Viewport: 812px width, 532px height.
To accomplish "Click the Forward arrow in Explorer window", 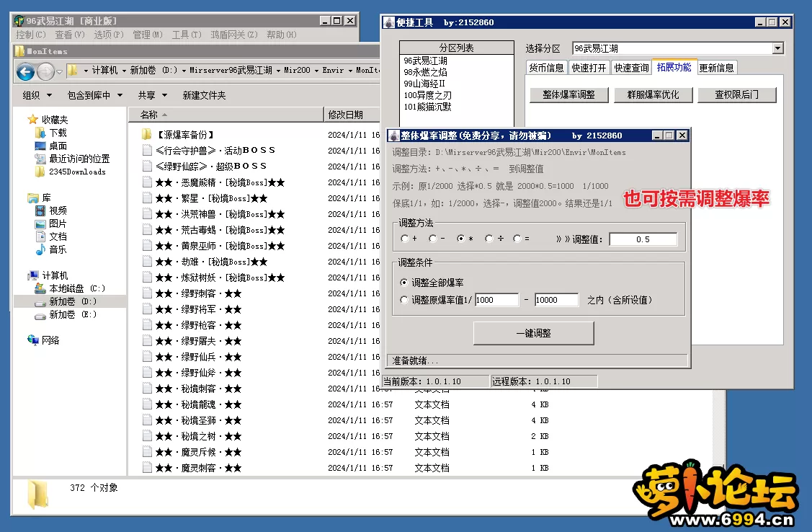I will [45, 71].
